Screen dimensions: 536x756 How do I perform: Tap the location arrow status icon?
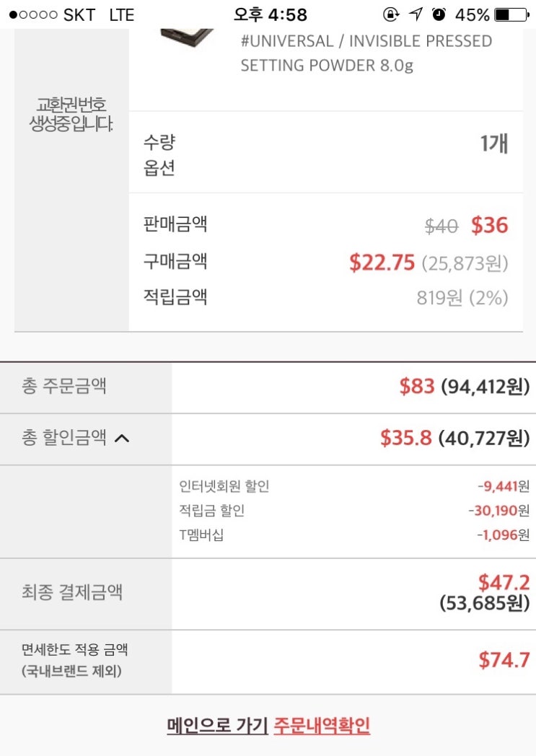coord(416,14)
